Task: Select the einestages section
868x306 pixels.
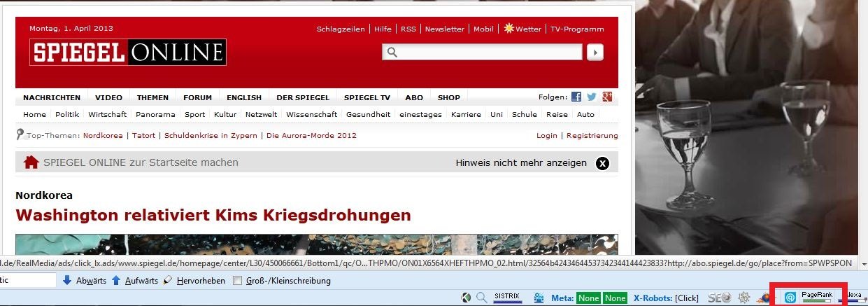Action: click(421, 114)
